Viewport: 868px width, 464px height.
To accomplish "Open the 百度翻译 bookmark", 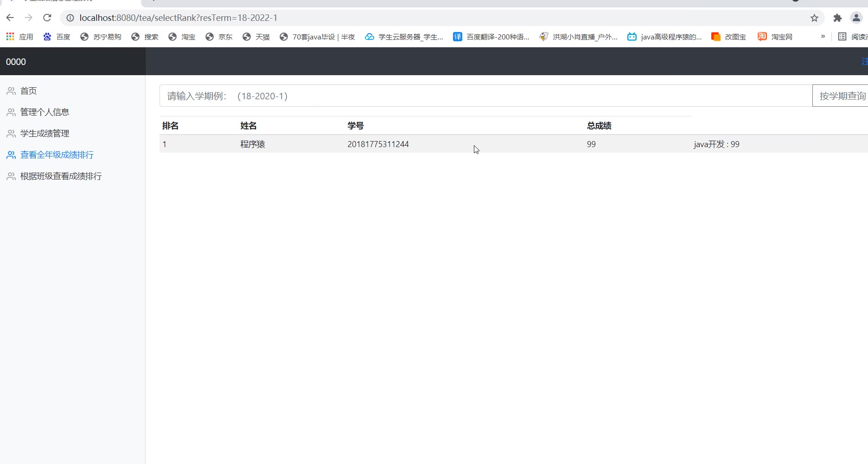I will 491,37.
